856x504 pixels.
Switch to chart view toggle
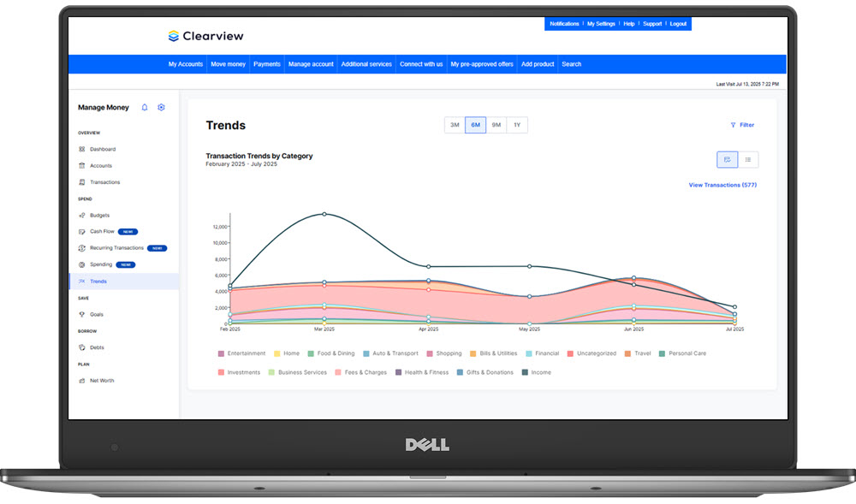point(727,159)
